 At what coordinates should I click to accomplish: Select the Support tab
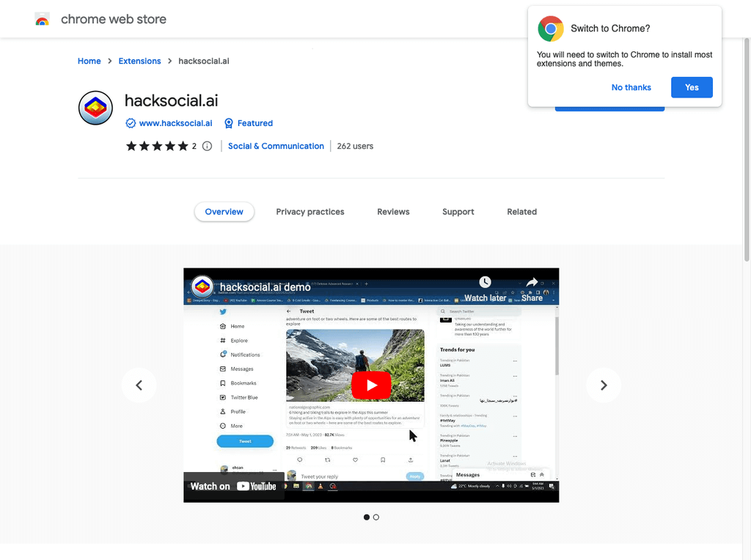tap(458, 212)
